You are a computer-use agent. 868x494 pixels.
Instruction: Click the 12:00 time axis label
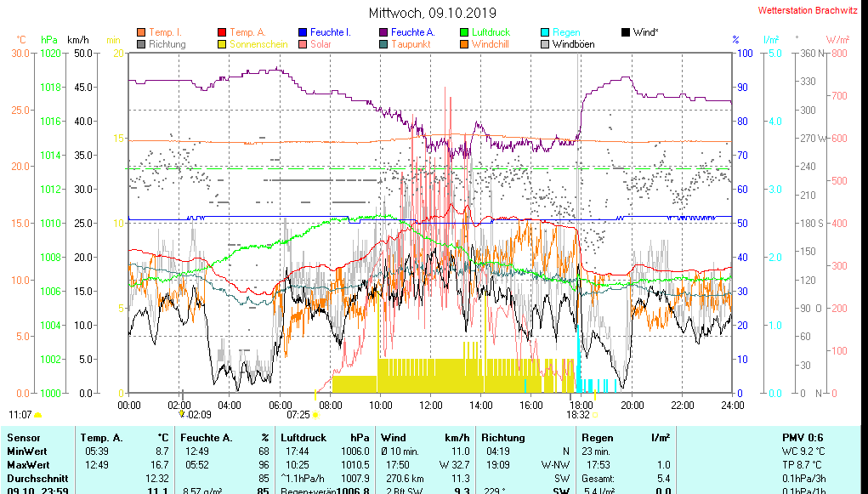[x=431, y=405]
